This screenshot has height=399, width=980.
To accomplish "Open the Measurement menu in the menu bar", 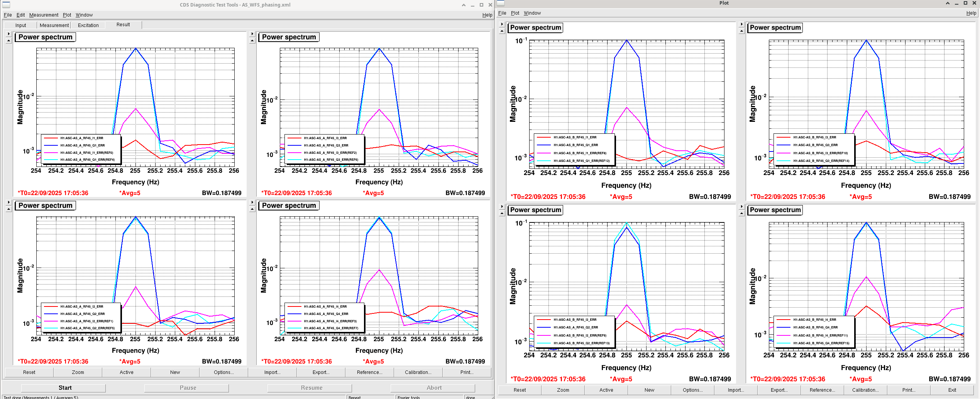I will point(44,15).
